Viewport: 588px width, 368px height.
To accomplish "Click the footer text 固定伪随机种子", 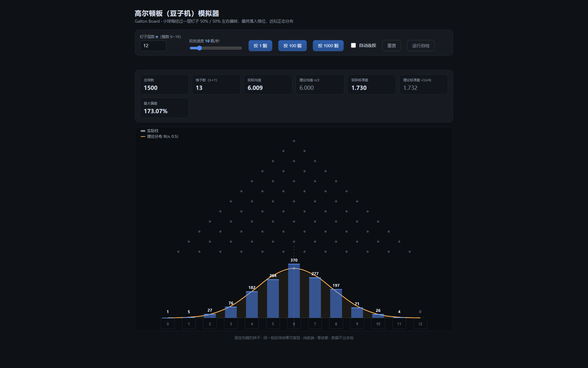I will pos(247,338).
